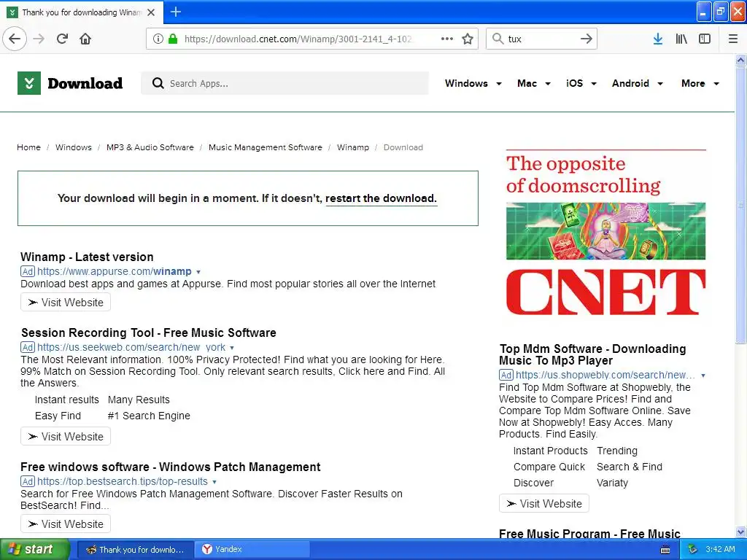Click the Trending sitelink

coord(617,451)
